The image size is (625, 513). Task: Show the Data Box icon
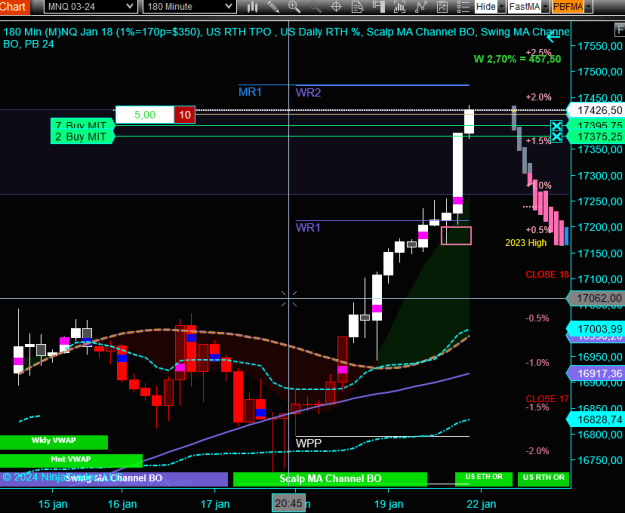click(x=357, y=6)
